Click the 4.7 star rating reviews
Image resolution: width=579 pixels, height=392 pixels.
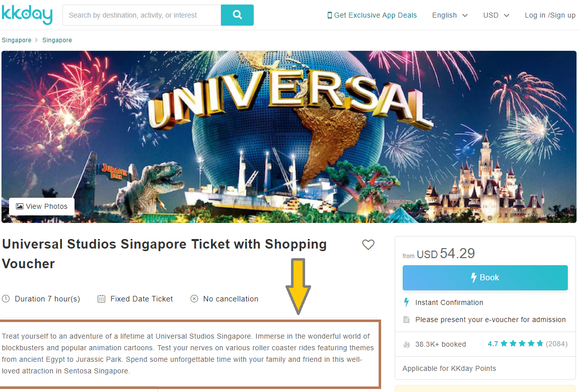coord(527,344)
